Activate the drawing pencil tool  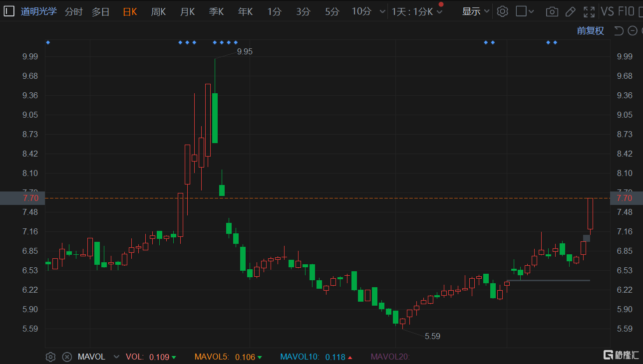coord(570,11)
